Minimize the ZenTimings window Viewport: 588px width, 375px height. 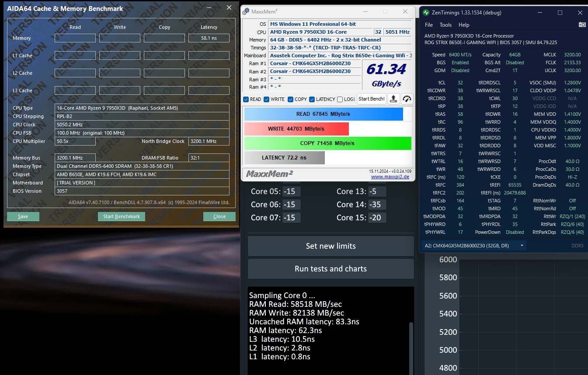point(540,13)
